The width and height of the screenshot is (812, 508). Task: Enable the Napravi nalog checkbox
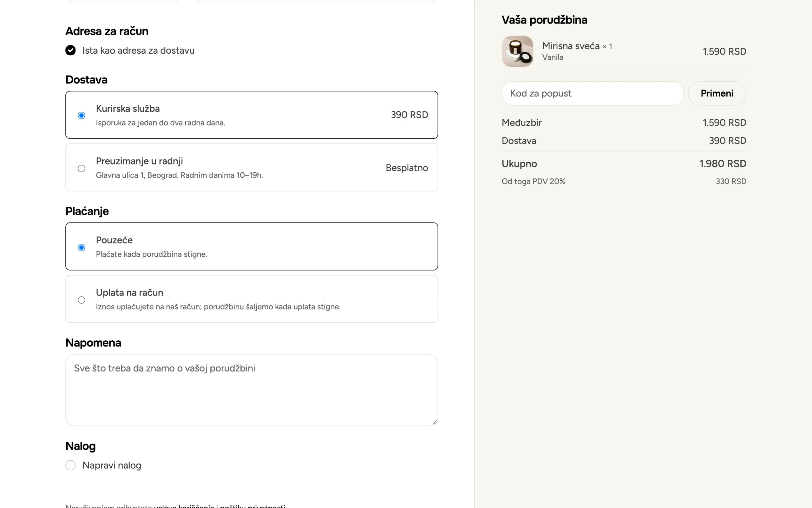point(70,465)
